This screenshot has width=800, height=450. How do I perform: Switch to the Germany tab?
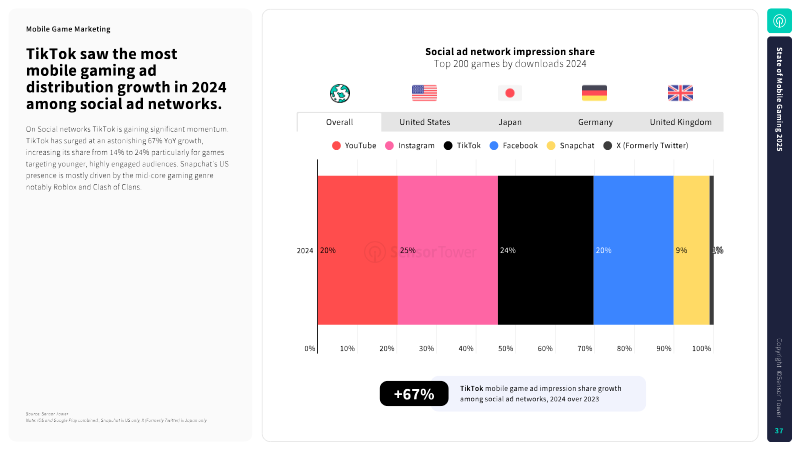(595, 122)
